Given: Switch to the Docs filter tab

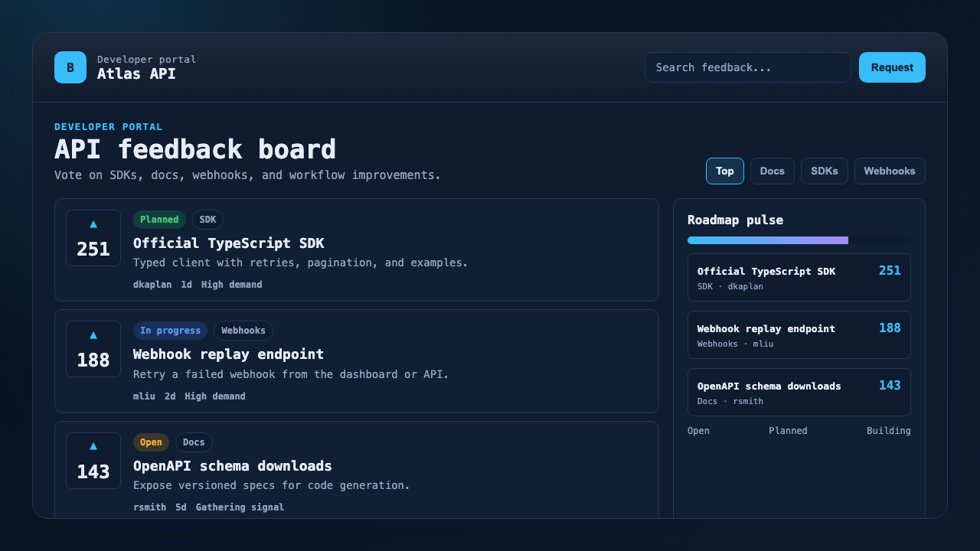Looking at the screenshot, I should click(773, 171).
